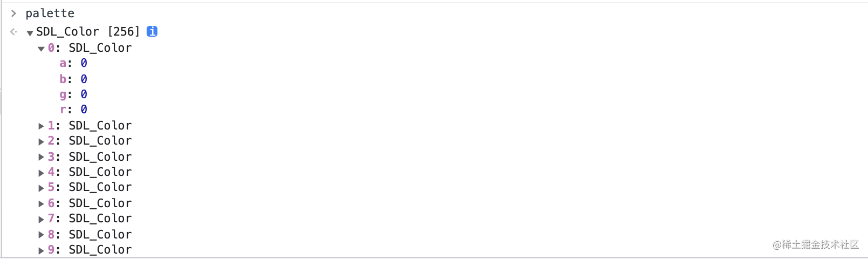The image size is (868, 259).
Task: Expand item 8 SDL_Color
Action: click(41, 235)
